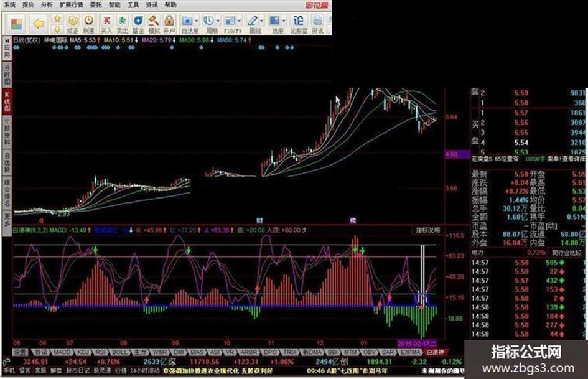The height and width of the screenshot is (379, 588).
Task: Open the 委托 menu
Action: [x=96, y=5]
